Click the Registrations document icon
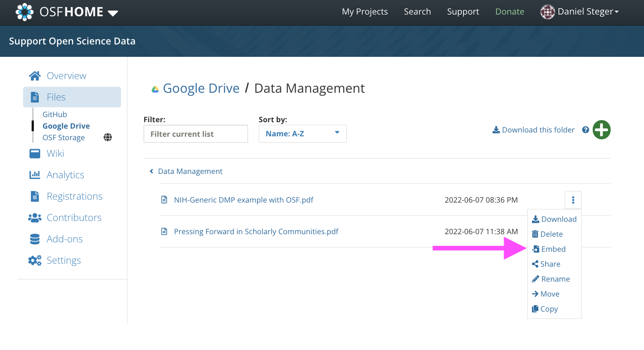This screenshot has height=350, width=644. coord(35,196)
